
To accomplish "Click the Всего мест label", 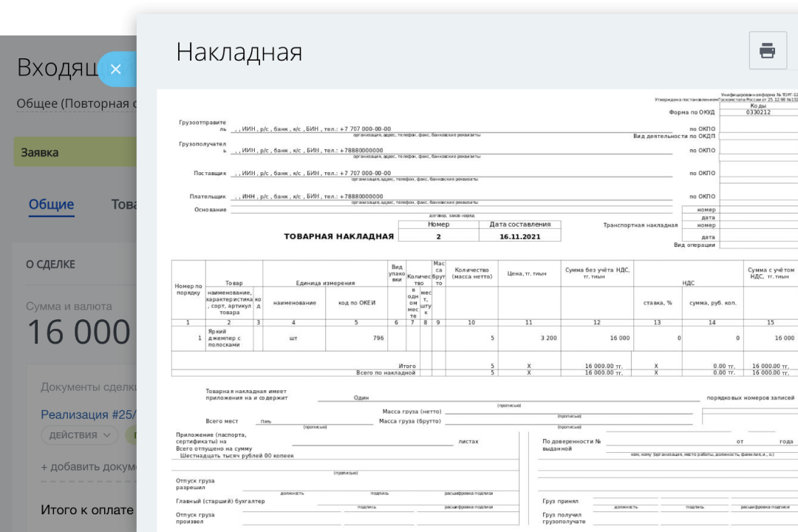I will (222, 421).
